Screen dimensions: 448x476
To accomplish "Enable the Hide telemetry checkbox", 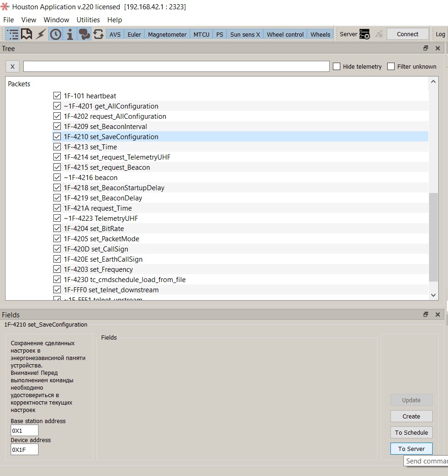I will tap(337, 66).
